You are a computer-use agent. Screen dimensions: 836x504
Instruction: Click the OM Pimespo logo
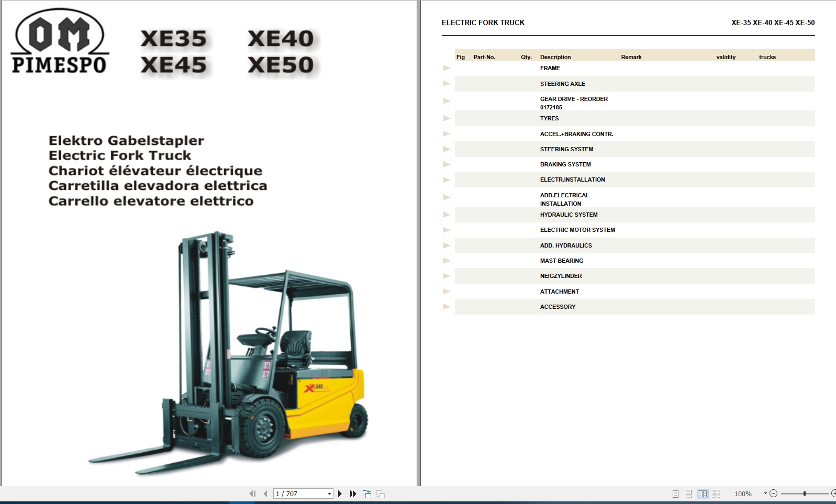pos(60,41)
